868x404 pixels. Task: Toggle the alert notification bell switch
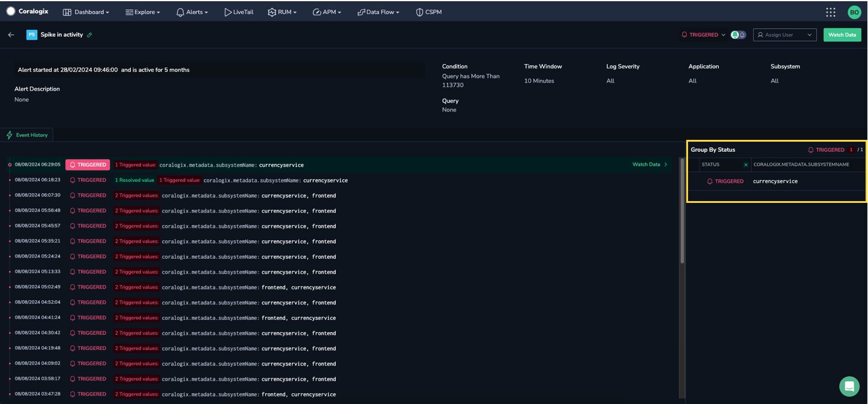[738, 35]
